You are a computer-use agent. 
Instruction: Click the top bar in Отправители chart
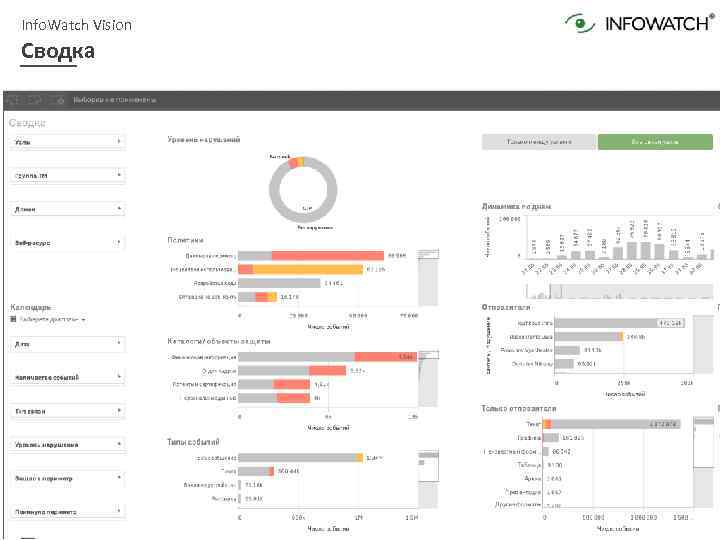619,323
